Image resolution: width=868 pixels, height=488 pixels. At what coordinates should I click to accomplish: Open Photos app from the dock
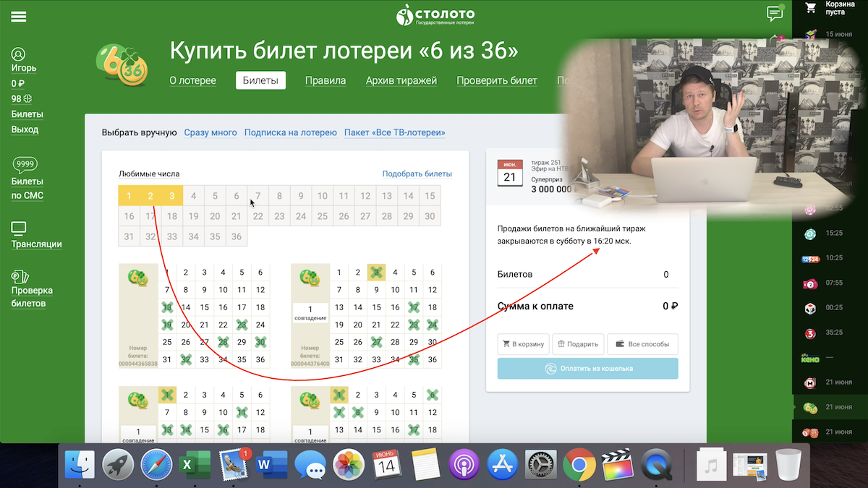[349, 463]
